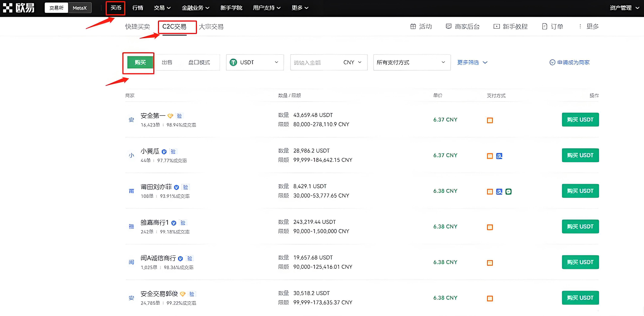644x316 pixels.
Task: Expand the 金融业务 dropdown menu
Action: 196,8
